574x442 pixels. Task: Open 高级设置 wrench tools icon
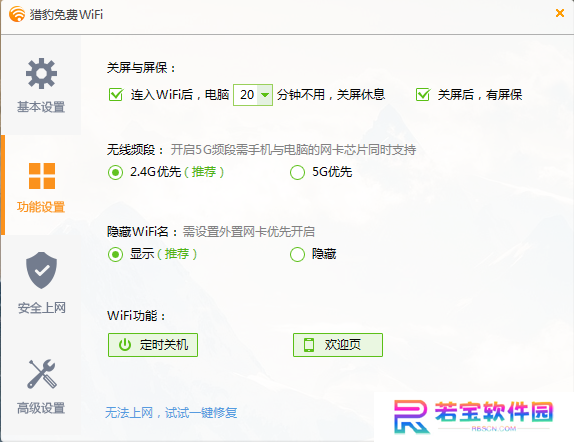coord(41,374)
